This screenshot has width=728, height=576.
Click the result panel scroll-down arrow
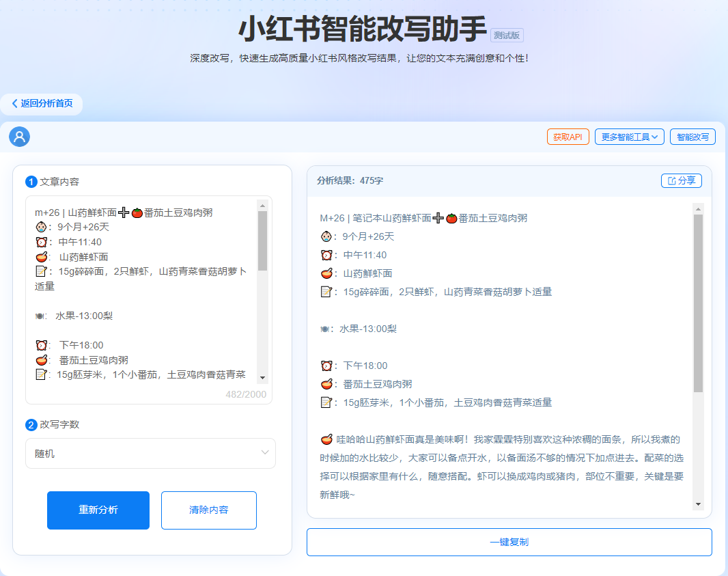click(x=698, y=504)
